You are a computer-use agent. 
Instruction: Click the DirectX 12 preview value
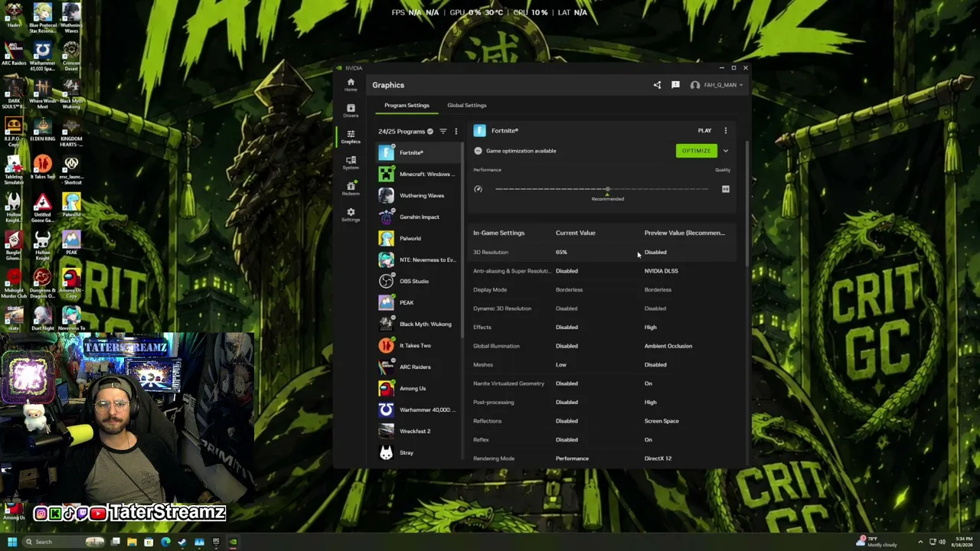(x=658, y=458)
